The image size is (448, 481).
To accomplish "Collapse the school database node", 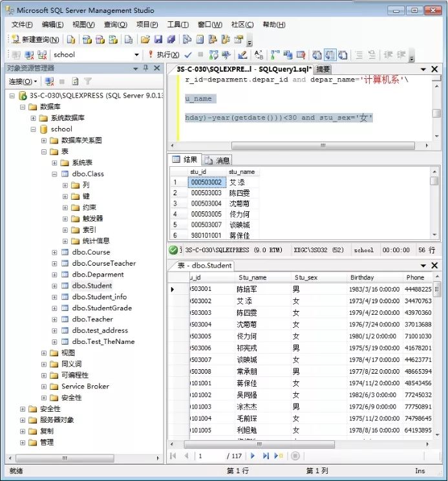I will pyautogui.click(x=33, y=129).
